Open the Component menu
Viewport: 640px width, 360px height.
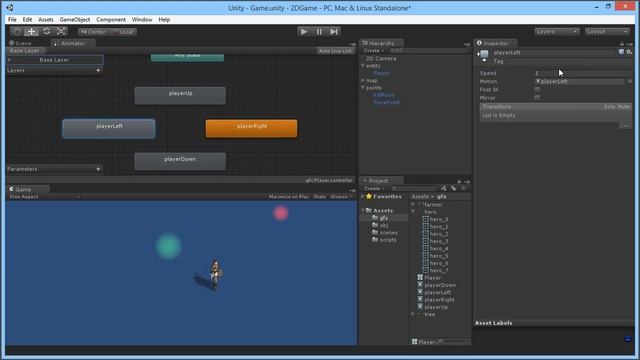tap(111, 20)
